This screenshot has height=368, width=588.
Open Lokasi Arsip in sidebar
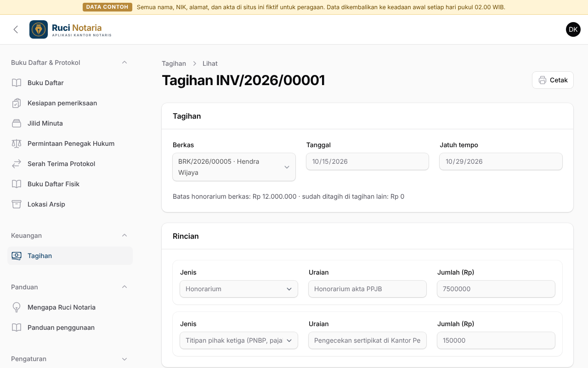pyautogui.click(x=70, y=204)
